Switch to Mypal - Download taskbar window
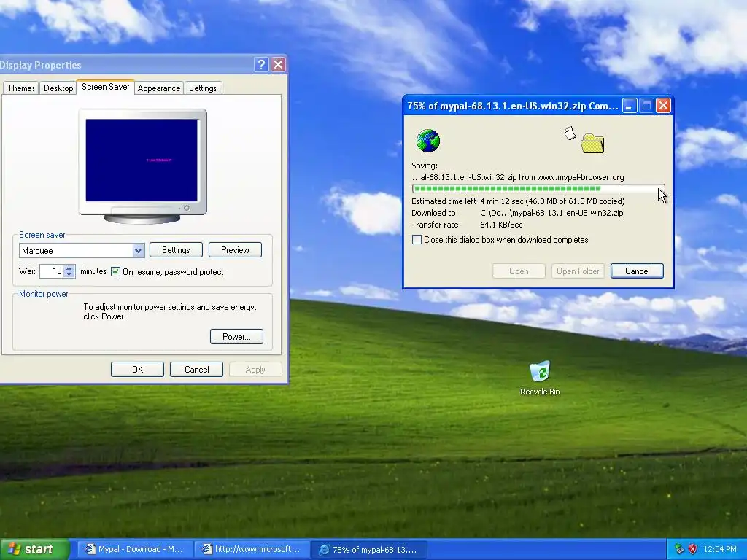The height and width of the screenshot is (560, 747). coord(134,550)
